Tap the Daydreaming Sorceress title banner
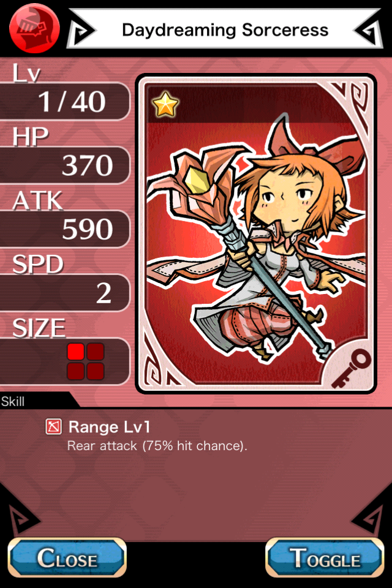The width and height of the screenshot is (392, 588). [x=225, y=29]
